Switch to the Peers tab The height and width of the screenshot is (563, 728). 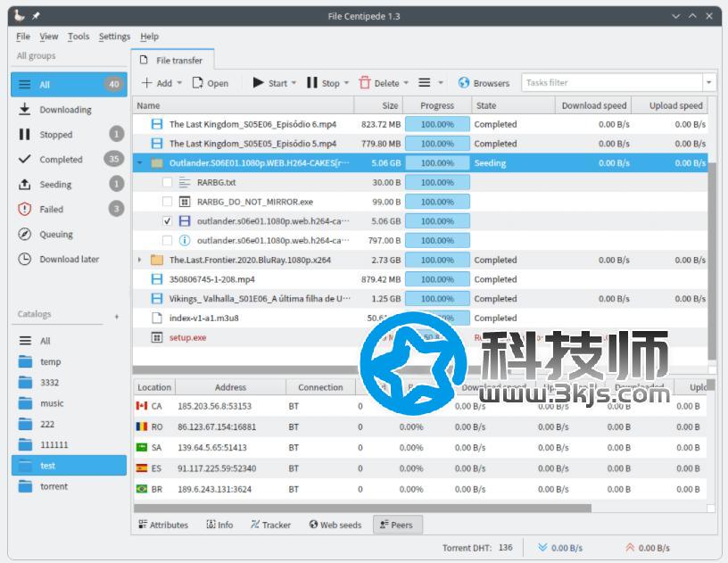pos(397,525)
